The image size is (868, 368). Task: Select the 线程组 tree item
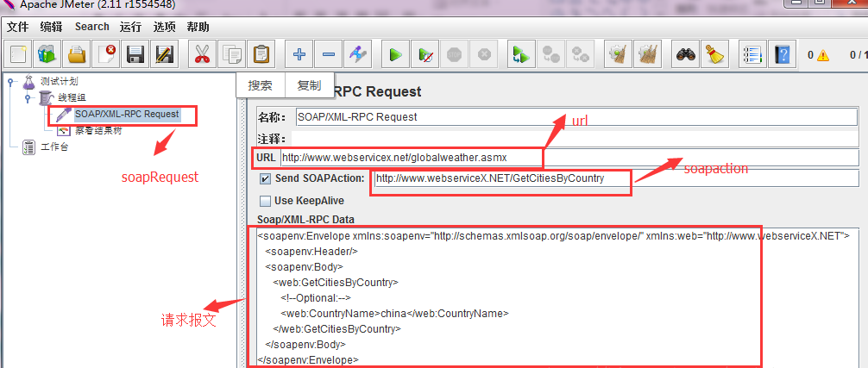[x=72, y=98]
